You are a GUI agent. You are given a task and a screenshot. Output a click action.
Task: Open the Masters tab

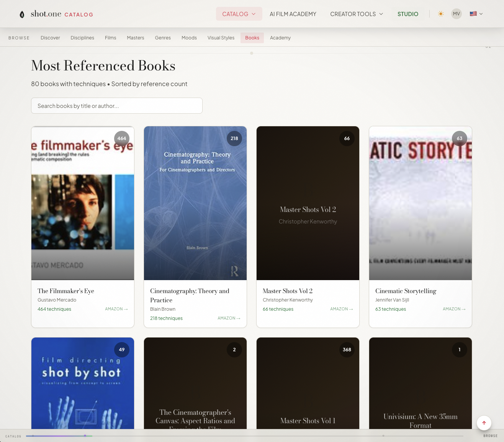coord(136,38)
